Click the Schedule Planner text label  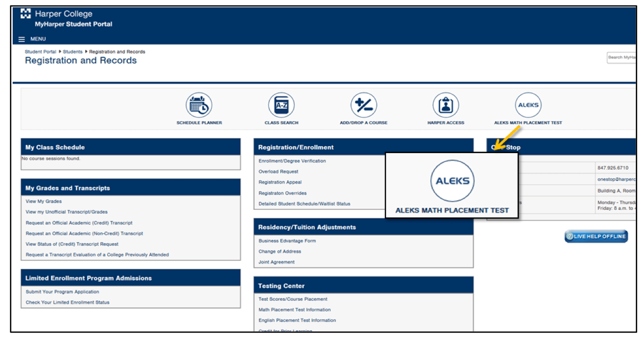(x=199, y=123)
